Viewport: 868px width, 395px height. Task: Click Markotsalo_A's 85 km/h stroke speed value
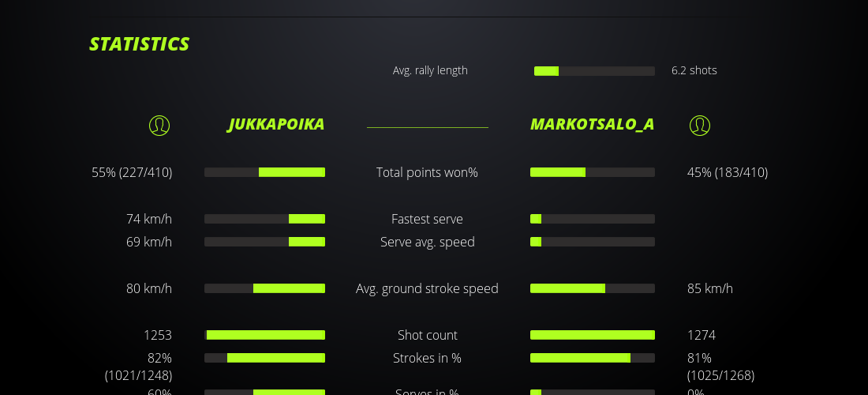[709, 288]
